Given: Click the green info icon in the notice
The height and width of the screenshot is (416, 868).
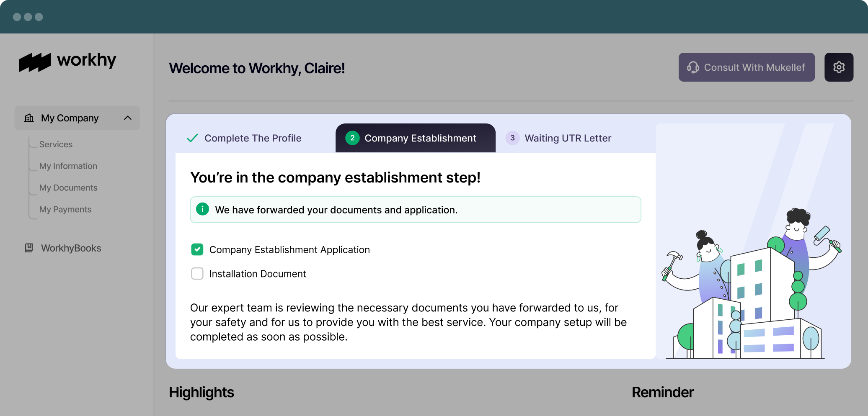Looking at the screenshot, I should 202,209.
